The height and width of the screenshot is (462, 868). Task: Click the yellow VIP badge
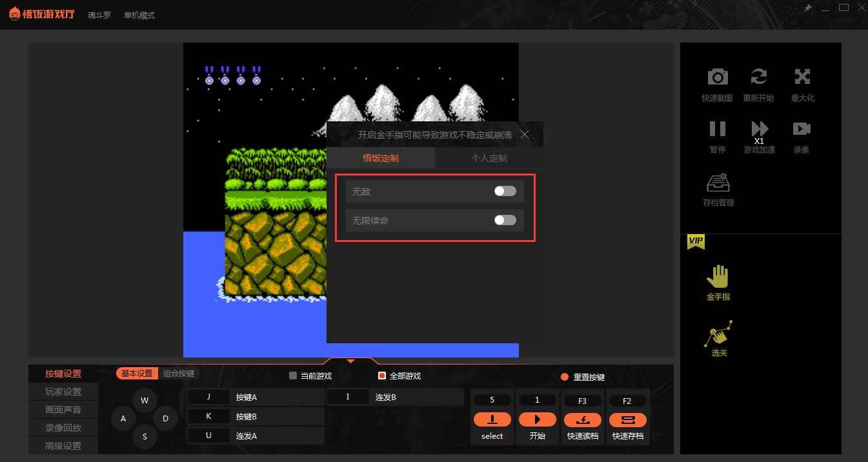(x=696, y=241)
